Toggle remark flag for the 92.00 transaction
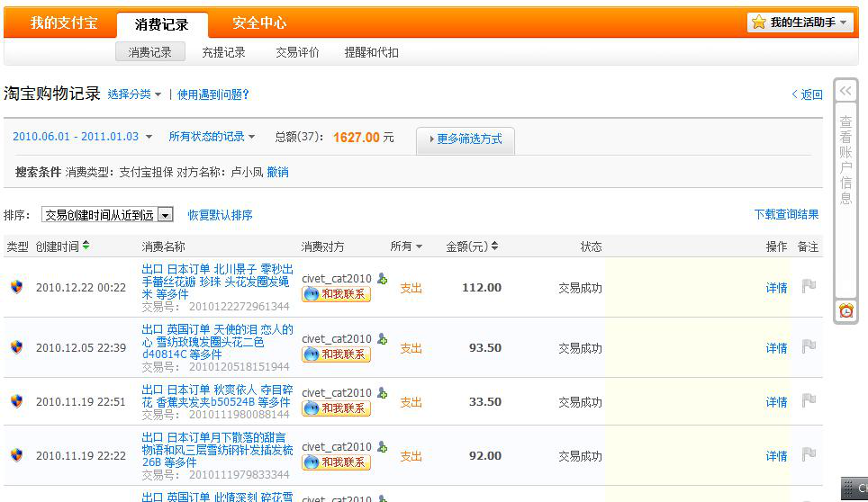The image size is (868, 502). (809, 454)
